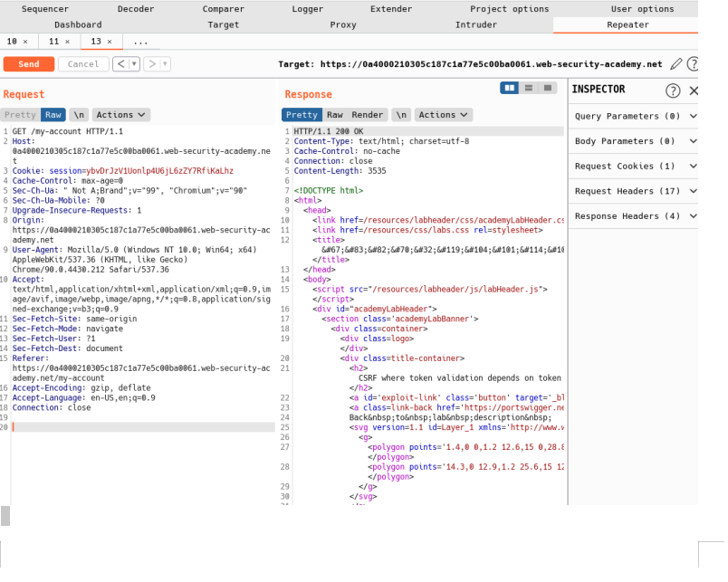728x582 pixels.
Task: Go forward to next request in history
Action: (x=152, y=64)
